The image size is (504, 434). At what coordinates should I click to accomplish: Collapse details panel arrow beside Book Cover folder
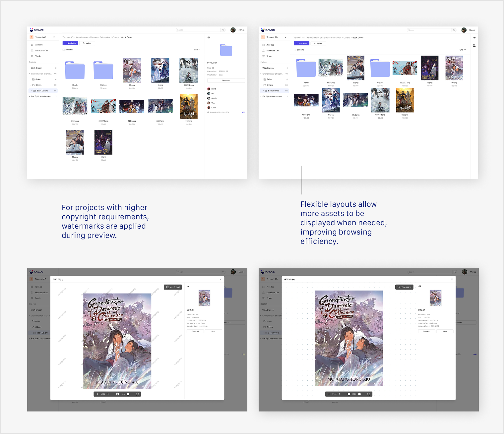[209, 37]
